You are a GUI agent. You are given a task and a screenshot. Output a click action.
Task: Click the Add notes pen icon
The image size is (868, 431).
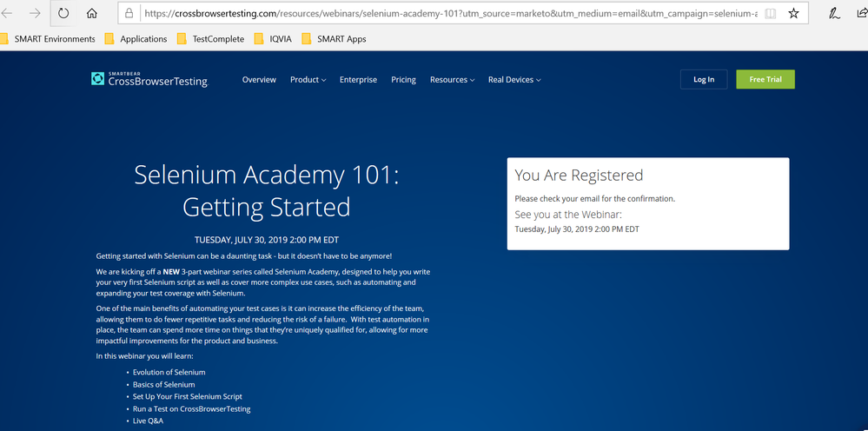pos(834,14)
